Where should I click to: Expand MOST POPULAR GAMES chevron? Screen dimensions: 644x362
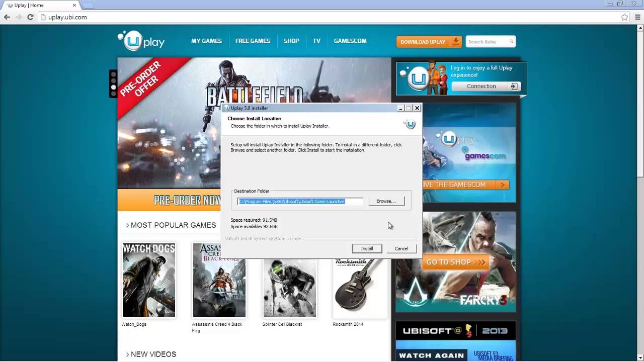point(128,225)
